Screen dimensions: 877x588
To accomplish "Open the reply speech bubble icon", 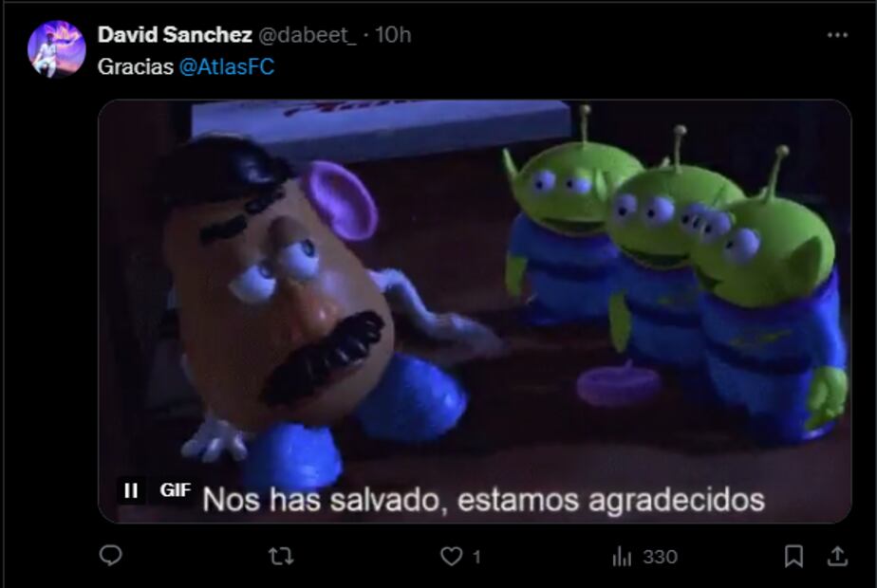I will pyautogui.click(x=110, y=556).
